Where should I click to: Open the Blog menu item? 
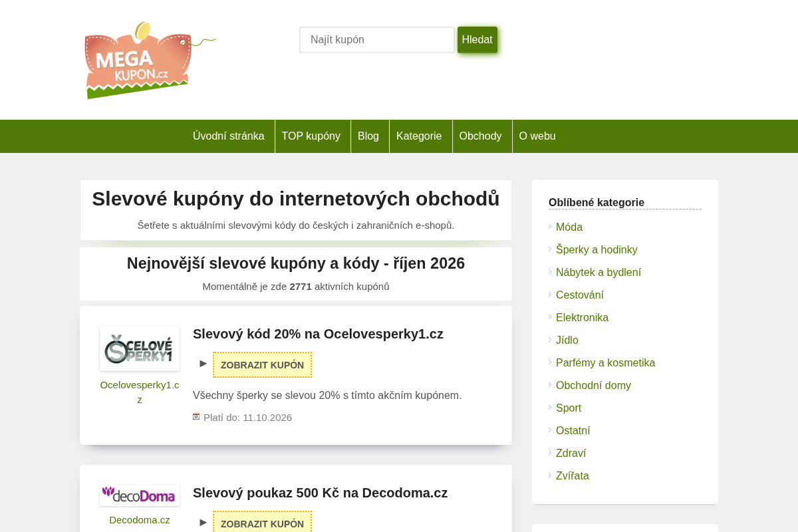[368, 136]
